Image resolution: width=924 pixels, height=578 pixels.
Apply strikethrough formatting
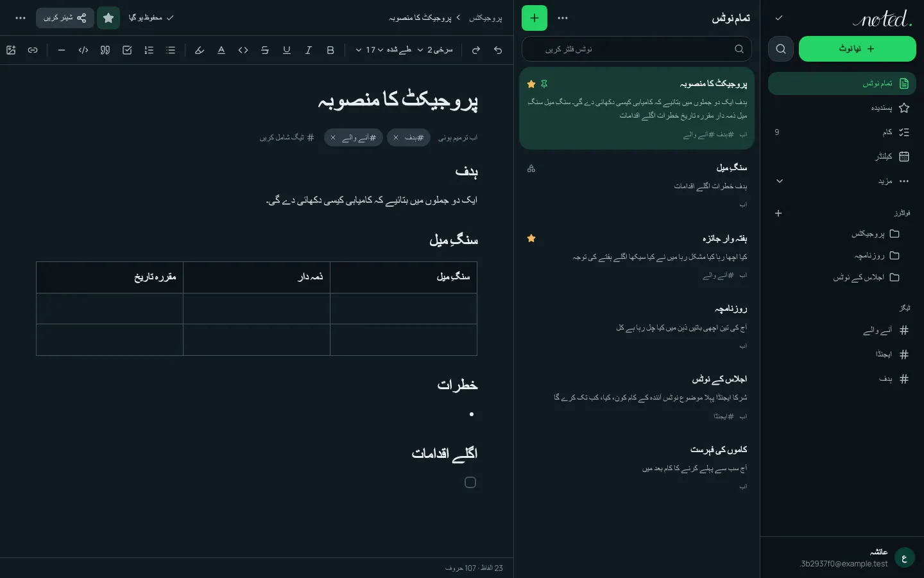pyautogui.click(x=265, y=50)
